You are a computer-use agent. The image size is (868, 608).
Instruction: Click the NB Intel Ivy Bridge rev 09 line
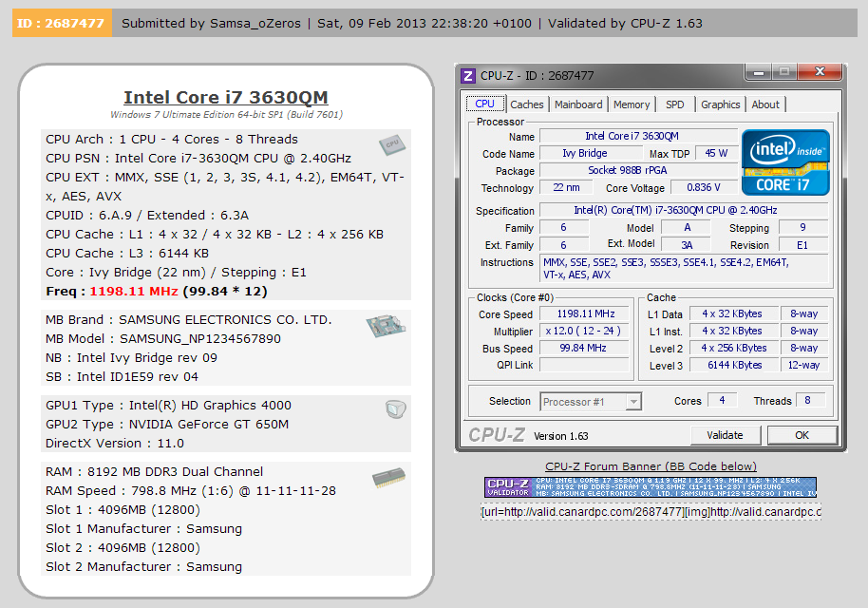point(131,358)
